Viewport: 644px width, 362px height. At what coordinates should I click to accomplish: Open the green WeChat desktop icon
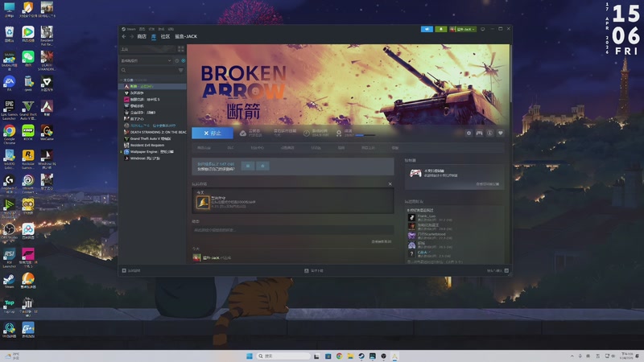click(x=28, y=59)
